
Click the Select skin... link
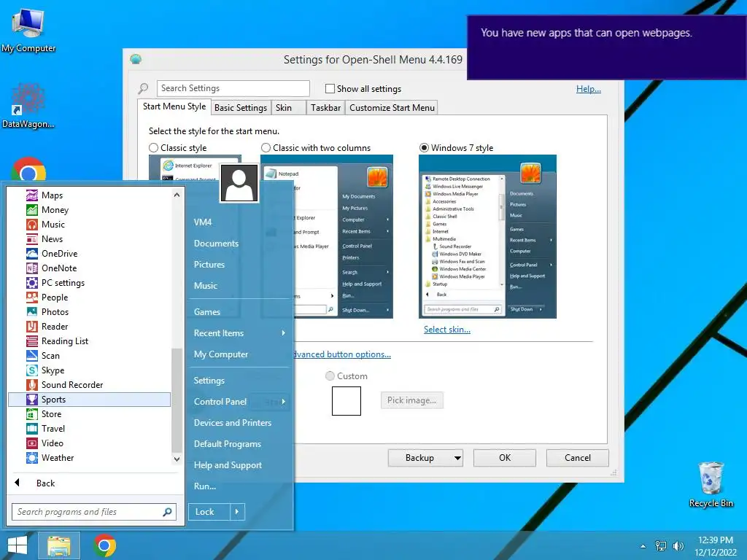click(x=447, y=330)
